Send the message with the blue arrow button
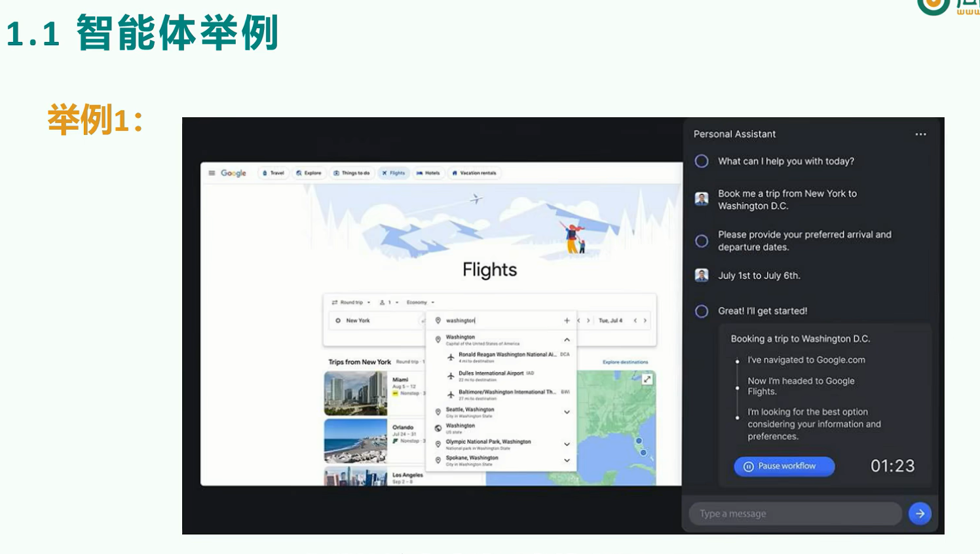980x554 pixels. coord(920,513)
